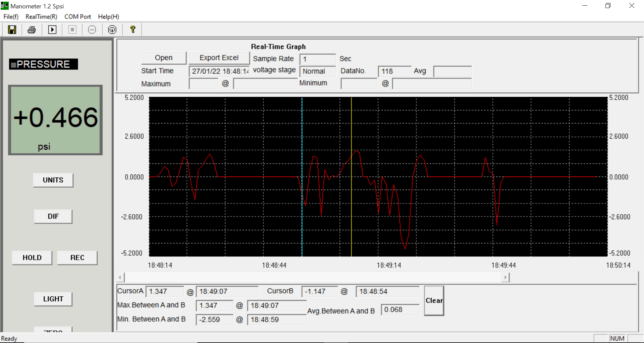
Task: Click the save floppy disk icon
Action: (x=12, y=30)
